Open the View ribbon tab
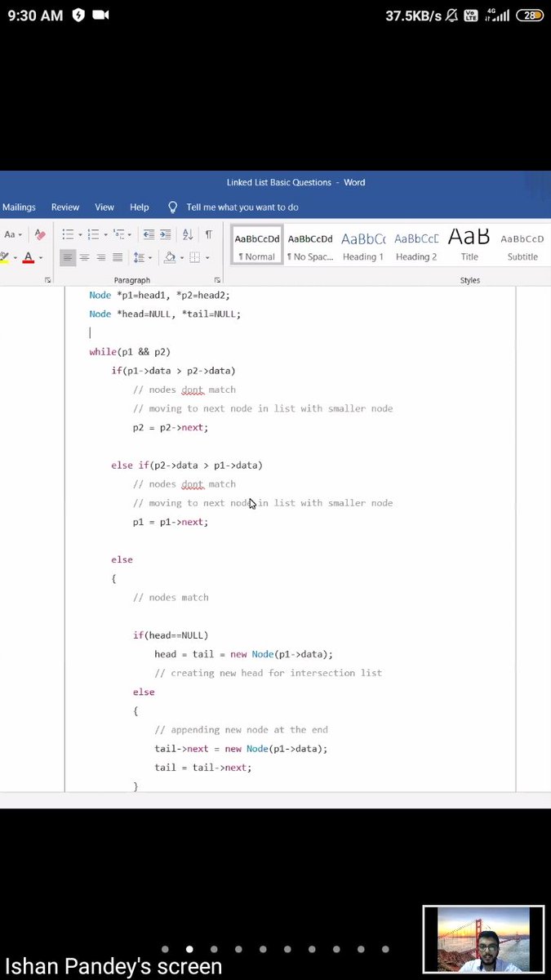This screenshot has height=980, width=551. 104,207
